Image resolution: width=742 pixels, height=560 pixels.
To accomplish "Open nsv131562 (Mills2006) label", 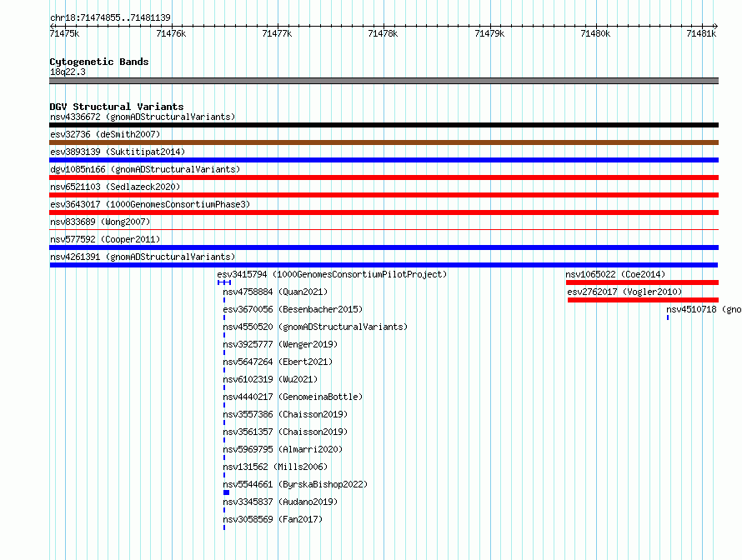I will coord(275,467).
